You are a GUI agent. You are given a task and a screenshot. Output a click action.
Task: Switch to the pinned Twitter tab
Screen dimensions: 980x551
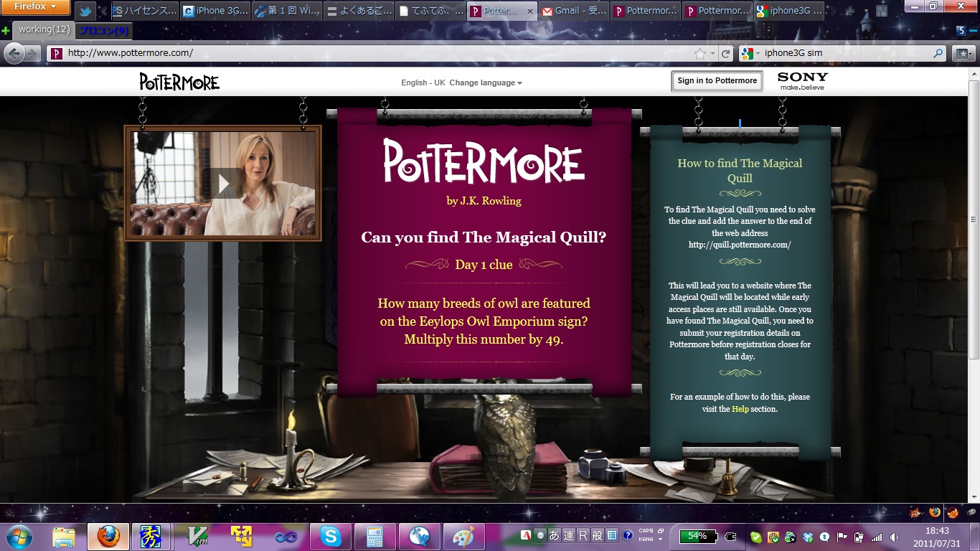85,11
